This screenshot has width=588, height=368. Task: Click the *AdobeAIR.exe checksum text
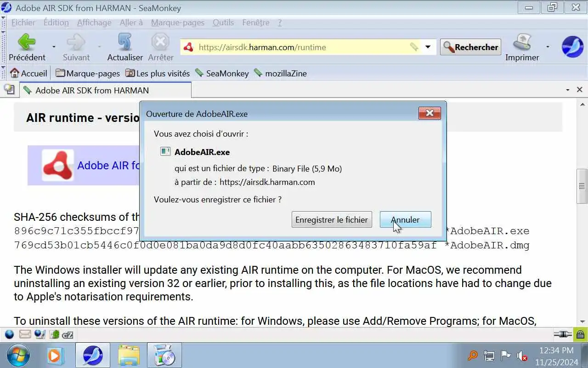(x=487, y=231)
